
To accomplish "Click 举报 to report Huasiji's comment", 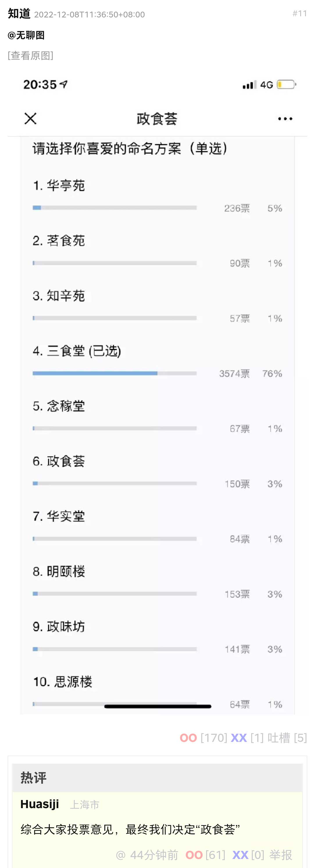I will (x=281, y=855).
